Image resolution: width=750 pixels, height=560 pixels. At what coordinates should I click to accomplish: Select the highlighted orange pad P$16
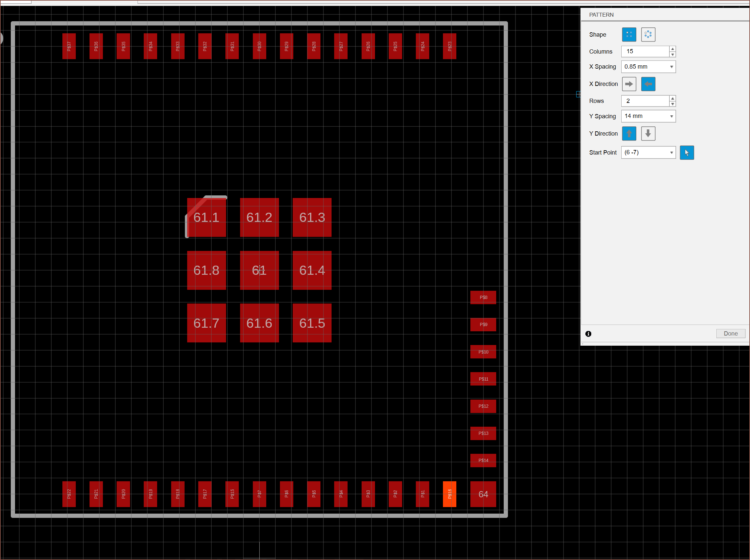[449, 494]
